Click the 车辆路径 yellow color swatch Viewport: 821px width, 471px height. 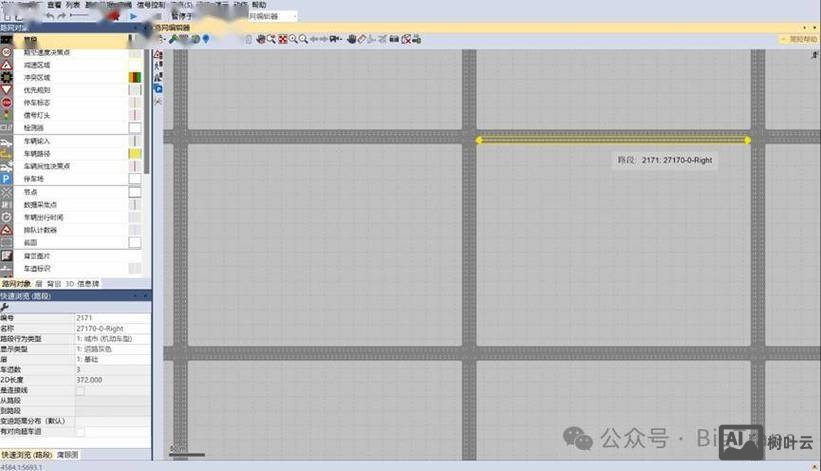point(135,153)
